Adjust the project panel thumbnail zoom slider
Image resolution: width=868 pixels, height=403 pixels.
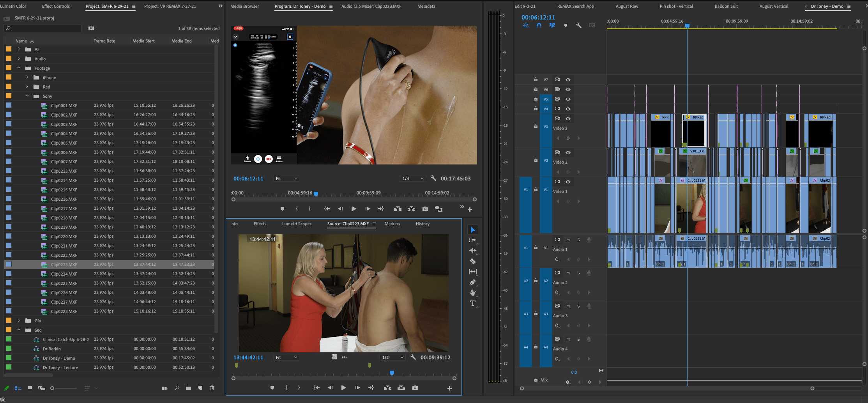coord(53,388)
